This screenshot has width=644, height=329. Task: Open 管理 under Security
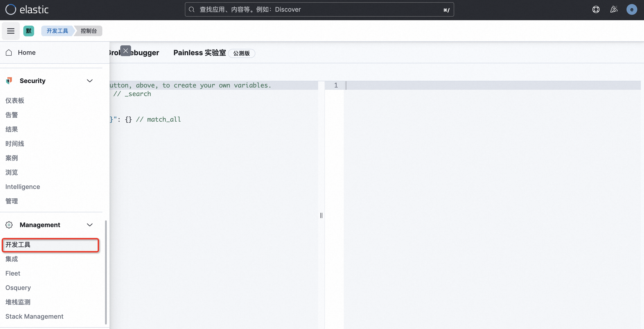[12, 201]
